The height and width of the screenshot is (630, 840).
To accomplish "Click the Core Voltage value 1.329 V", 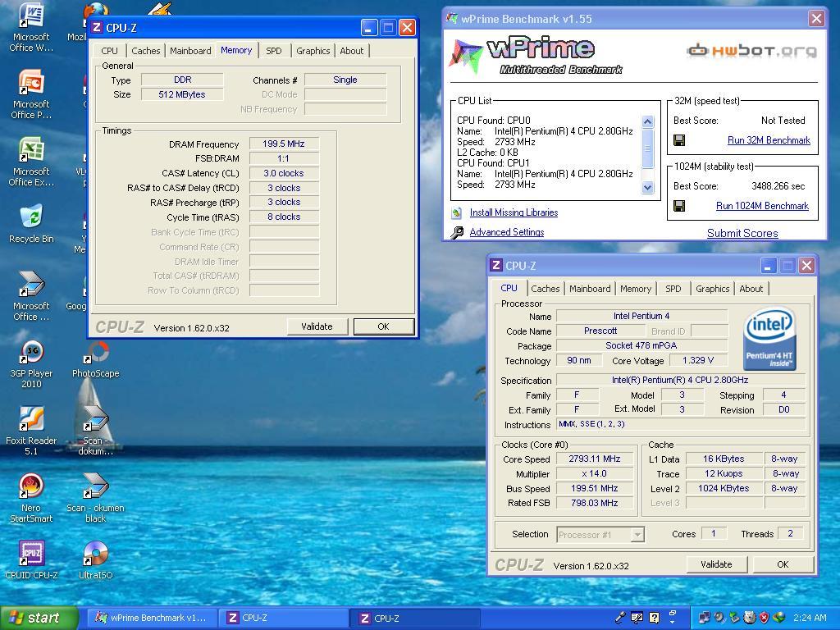I will point(698,361).
